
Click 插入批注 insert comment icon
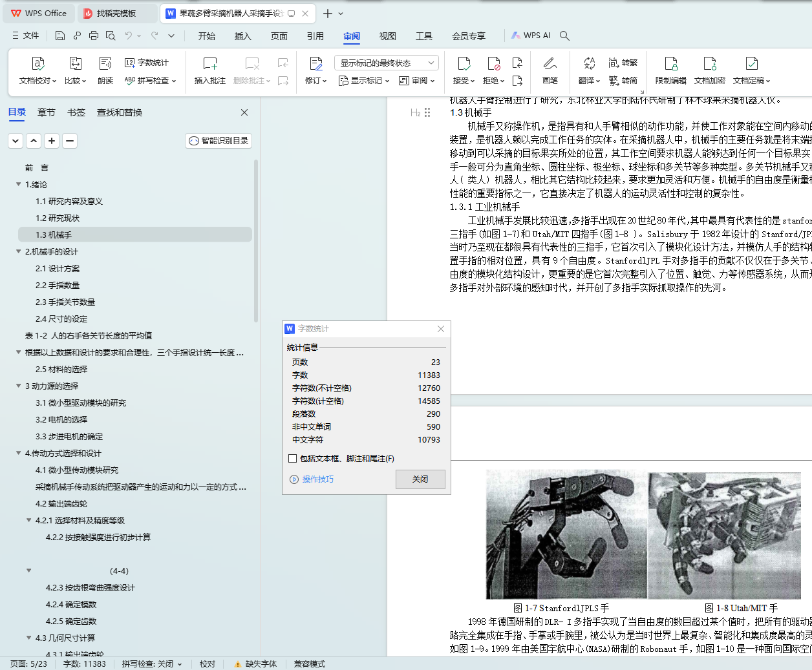(x=210, y=64)
